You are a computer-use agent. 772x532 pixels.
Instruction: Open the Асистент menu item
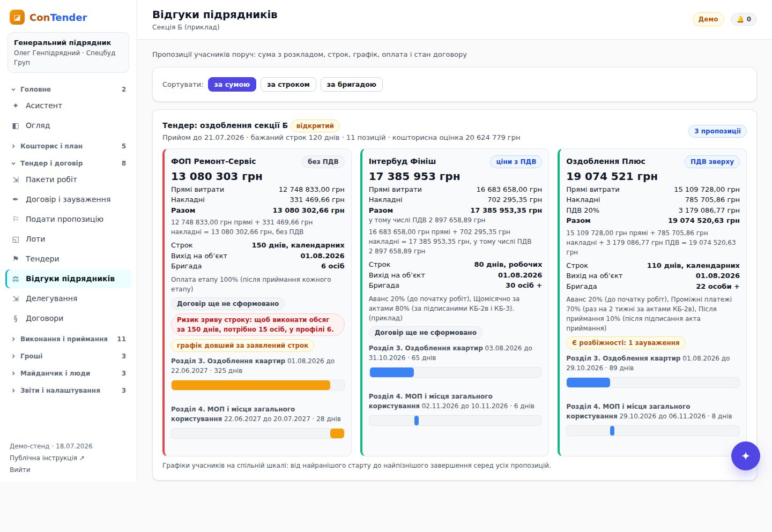[69, 106]
